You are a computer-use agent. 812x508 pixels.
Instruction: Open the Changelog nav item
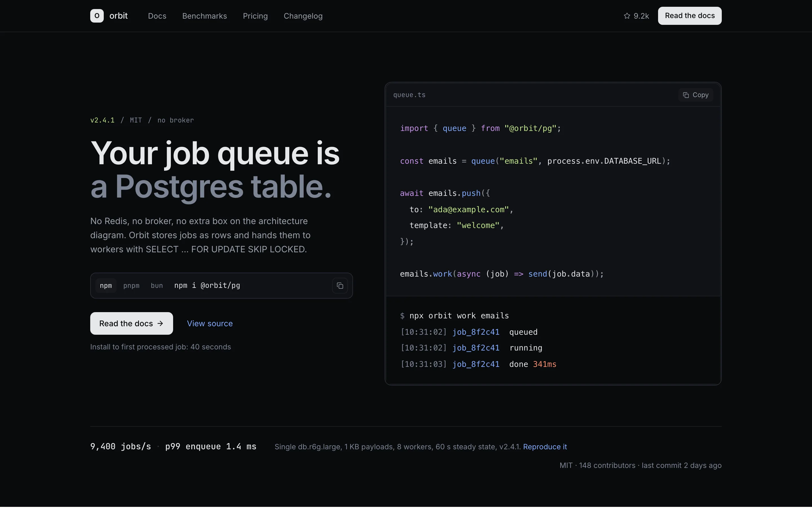point(303,16)
